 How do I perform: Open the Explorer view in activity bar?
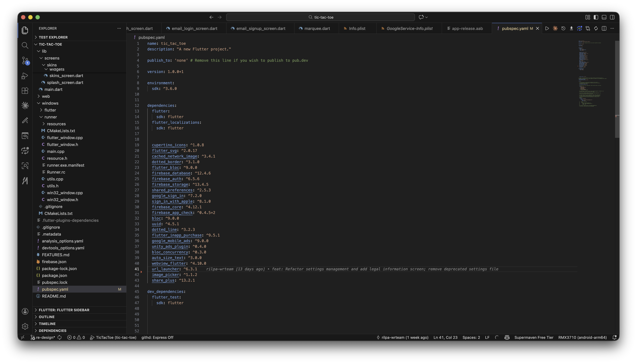(x=25, y=30)
